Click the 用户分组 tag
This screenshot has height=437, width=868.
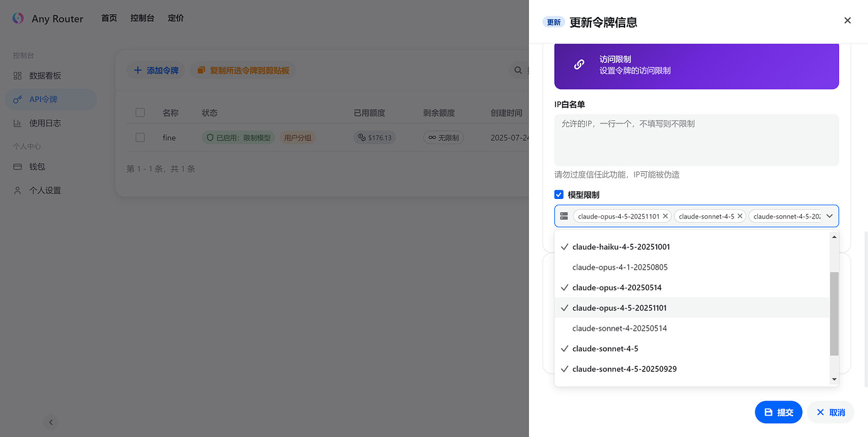click(x=298, y=137)
